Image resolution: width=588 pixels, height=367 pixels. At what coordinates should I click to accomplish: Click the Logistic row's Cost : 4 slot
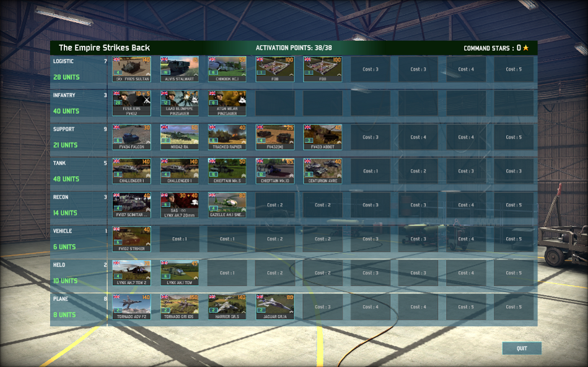pos(466,69)
